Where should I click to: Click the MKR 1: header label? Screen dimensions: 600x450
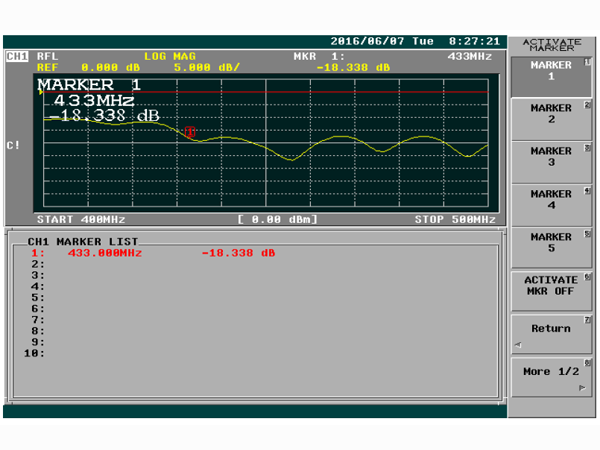click(319, 57)
